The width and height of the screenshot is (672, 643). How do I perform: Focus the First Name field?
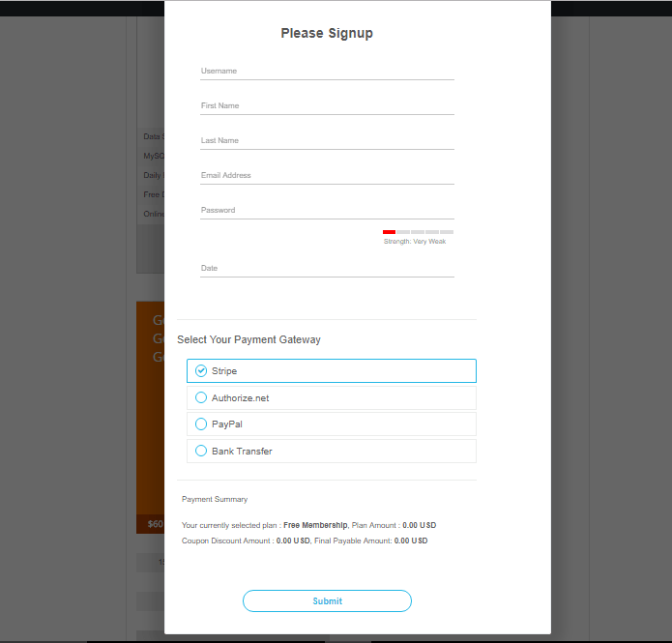pos(327,106)
